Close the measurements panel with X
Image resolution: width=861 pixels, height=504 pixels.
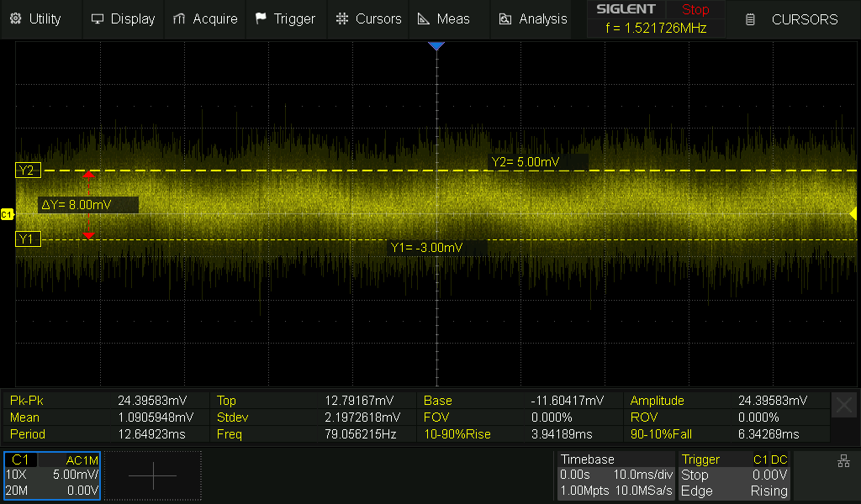tap(843, 406)
